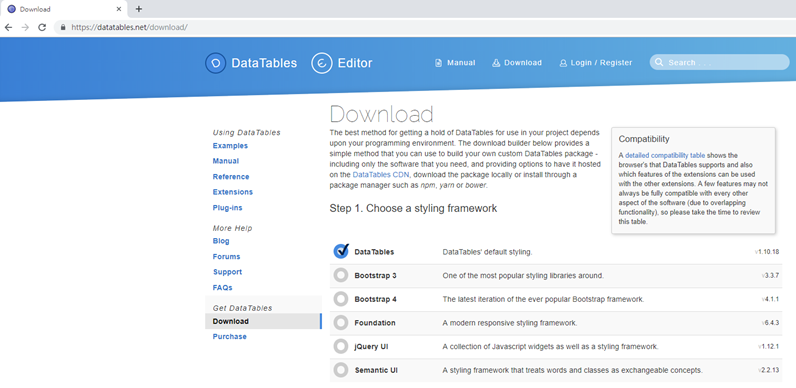Choose the jQuery UI styling radio button
The height and width of the screenshot is (388, 796).
341,346
